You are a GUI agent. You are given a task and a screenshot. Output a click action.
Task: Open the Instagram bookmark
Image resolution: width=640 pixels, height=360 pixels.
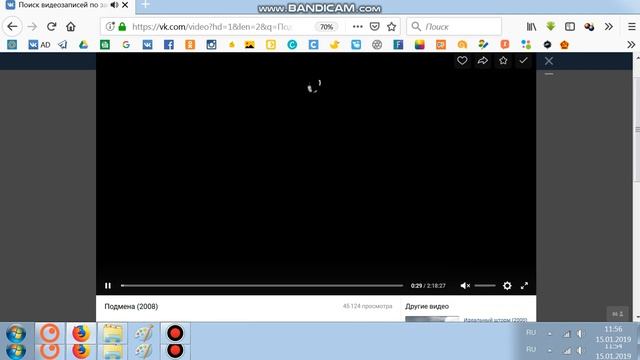point(211,44)
